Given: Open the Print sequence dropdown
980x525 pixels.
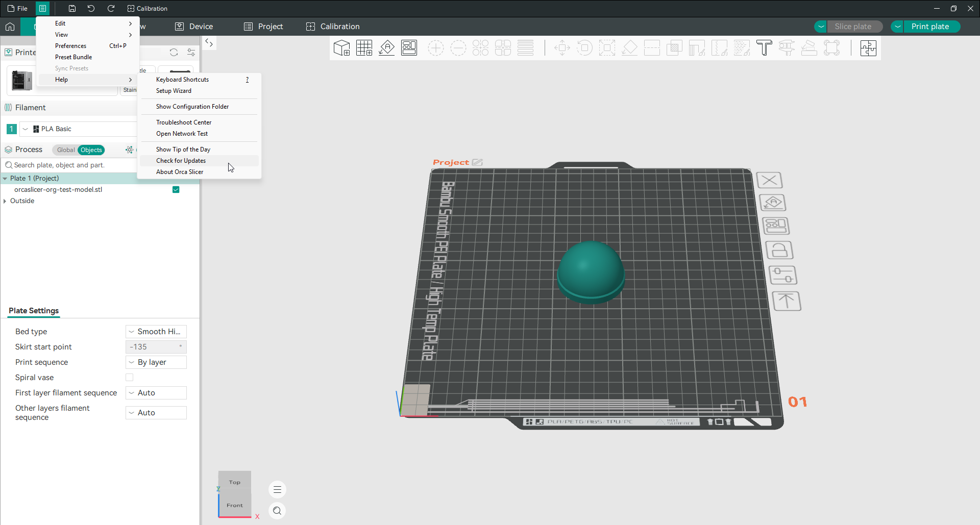Looking at the screenshot, I should point(156,362).
